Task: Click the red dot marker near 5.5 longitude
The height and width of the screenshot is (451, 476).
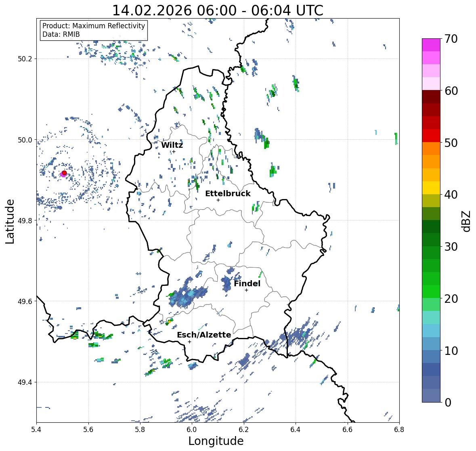Action: (64, 173)
